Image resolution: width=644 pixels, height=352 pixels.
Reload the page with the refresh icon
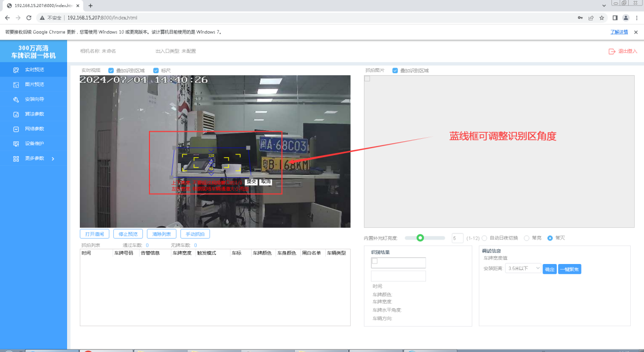29,17
